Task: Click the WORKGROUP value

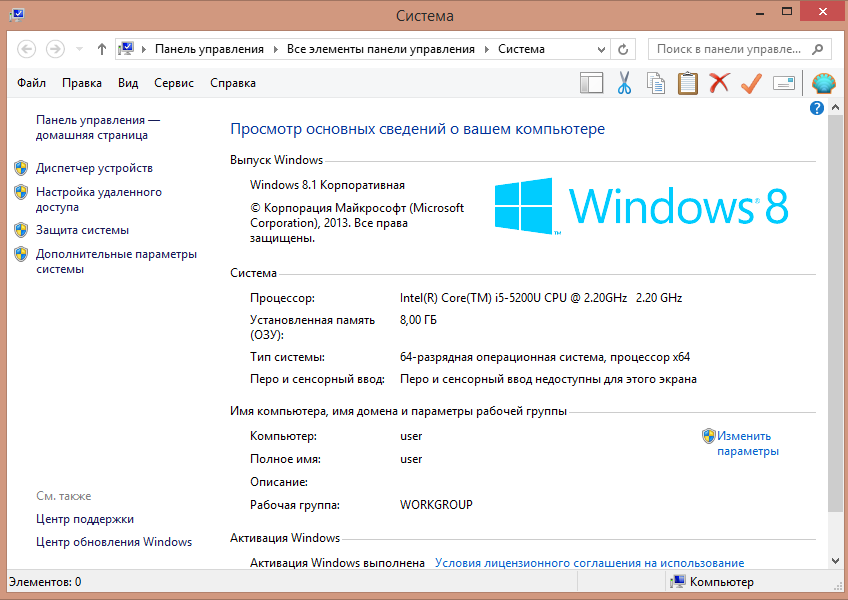Action: [436, 505]
